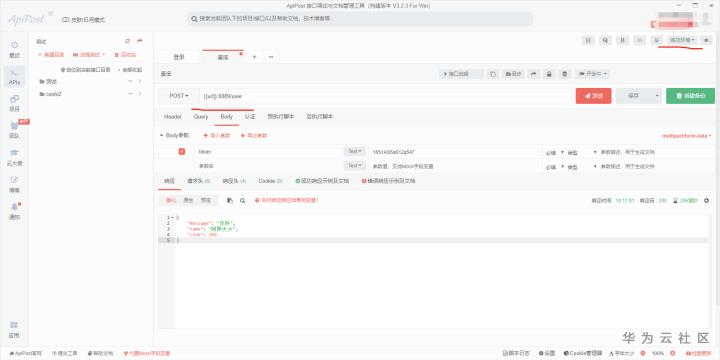The height and width of the screenshot is (360, 720).
Task: Click the refresh icon above the API list
Action: [128, 41]
